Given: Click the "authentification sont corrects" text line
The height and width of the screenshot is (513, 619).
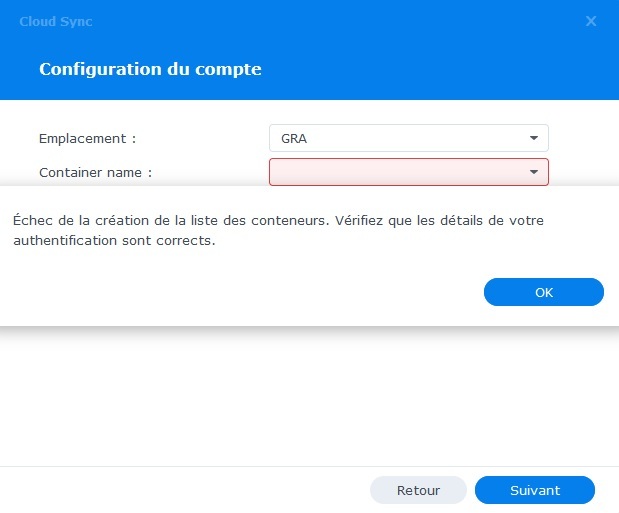Looking at the screenshot, I should coord(114,240).
